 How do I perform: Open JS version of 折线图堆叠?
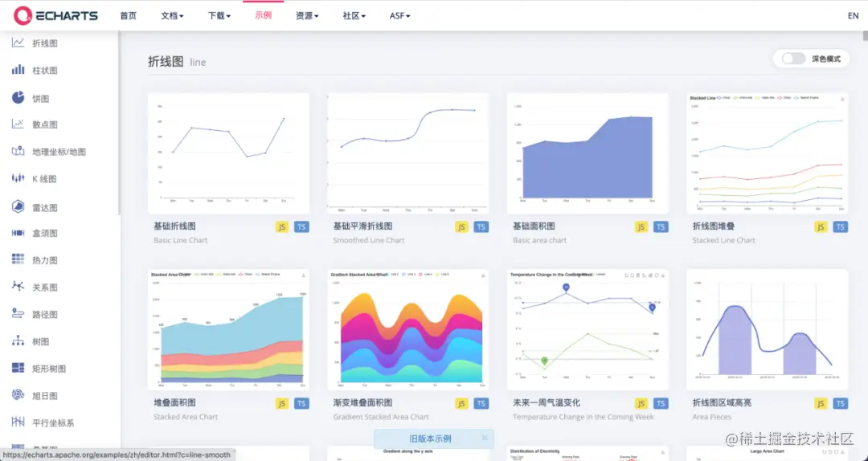click(821, 227)
